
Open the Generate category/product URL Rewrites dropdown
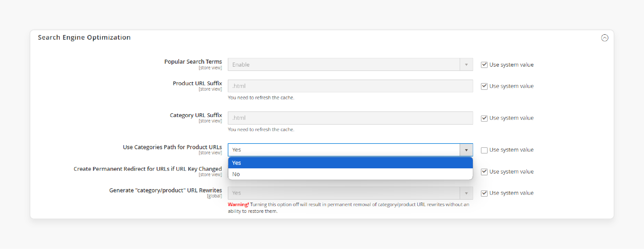point(350,193)
